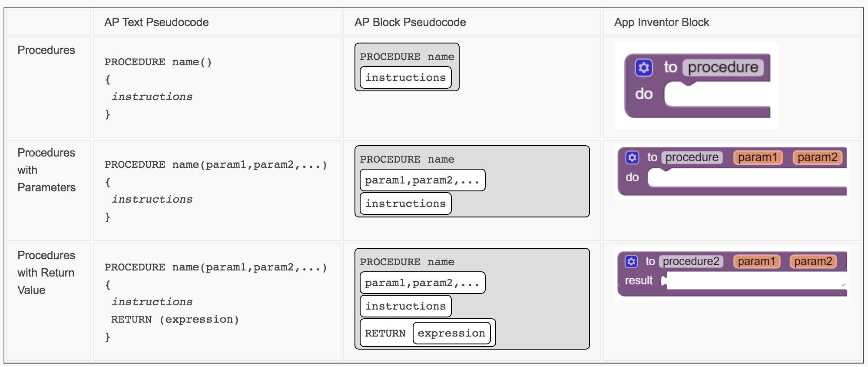Open the gear mutator on the parameters procedure block
This screenshot has height=367, width=868.
(632, 157)
